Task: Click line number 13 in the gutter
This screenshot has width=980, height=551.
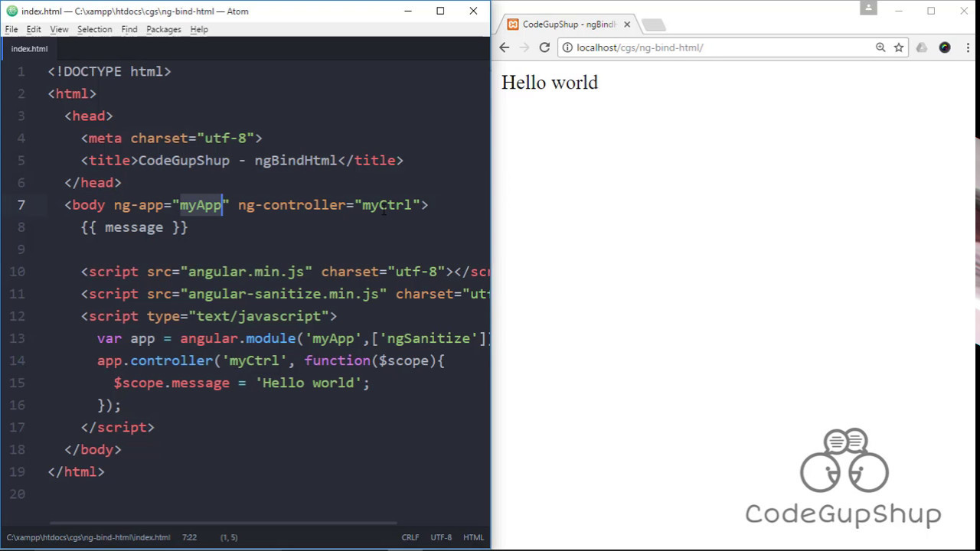Action: (17, 338)
